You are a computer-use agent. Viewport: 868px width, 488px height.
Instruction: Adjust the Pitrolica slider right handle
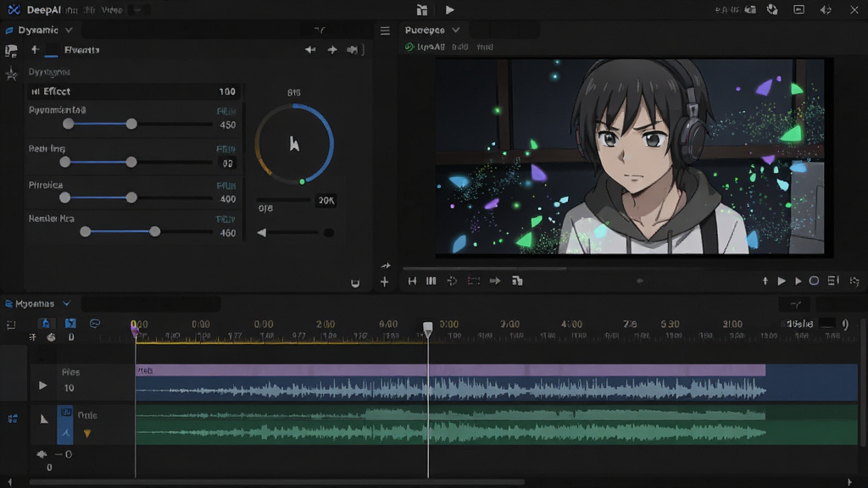click(x=131, y=197)
